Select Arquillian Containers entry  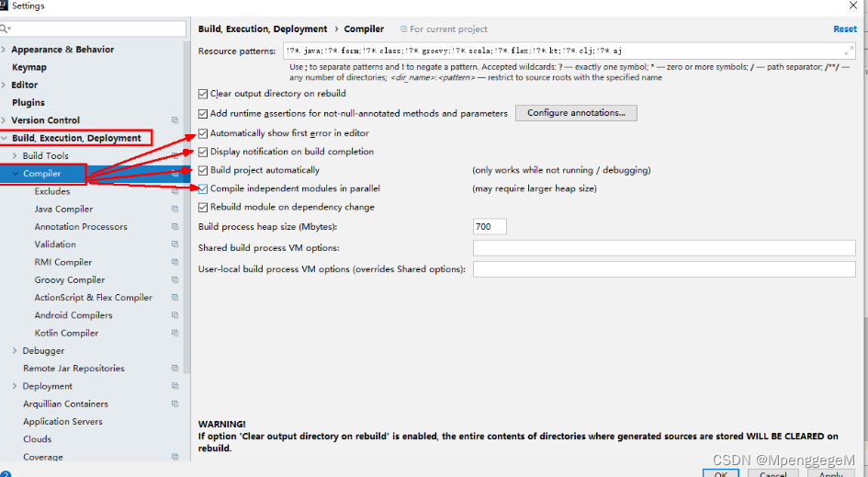[x=65, y=403]
